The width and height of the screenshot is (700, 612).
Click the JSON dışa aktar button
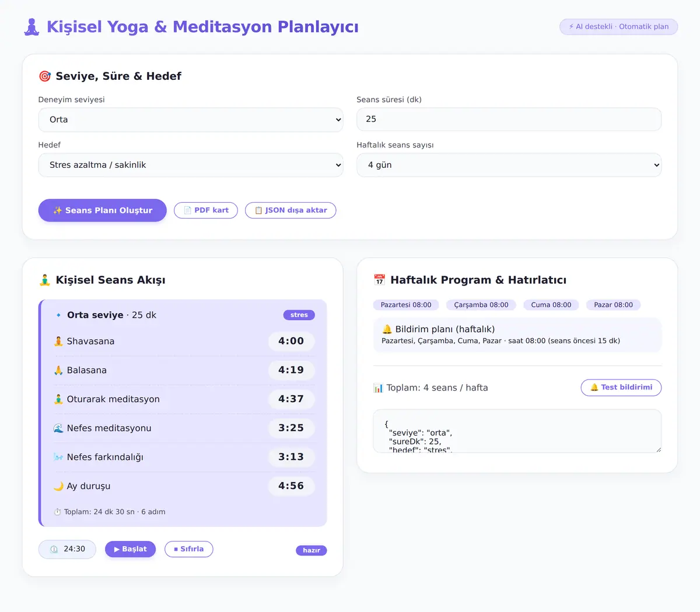(x=290, y=210)
